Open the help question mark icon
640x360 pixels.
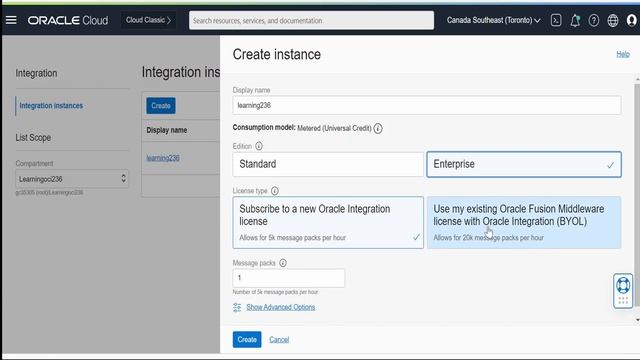593,20
